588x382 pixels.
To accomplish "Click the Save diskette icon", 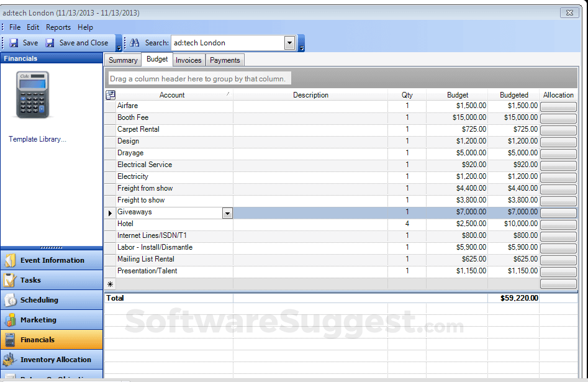I will coord(14,43).
